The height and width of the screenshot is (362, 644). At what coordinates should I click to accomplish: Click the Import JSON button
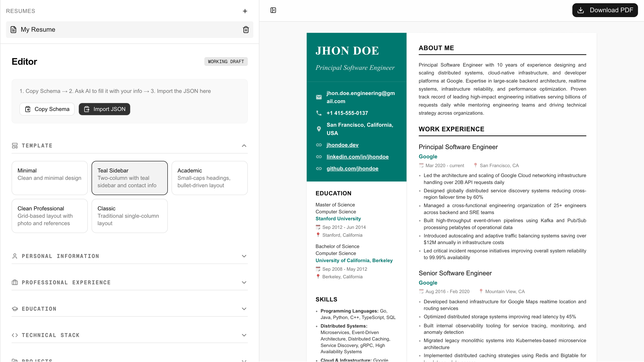point(104,109)
